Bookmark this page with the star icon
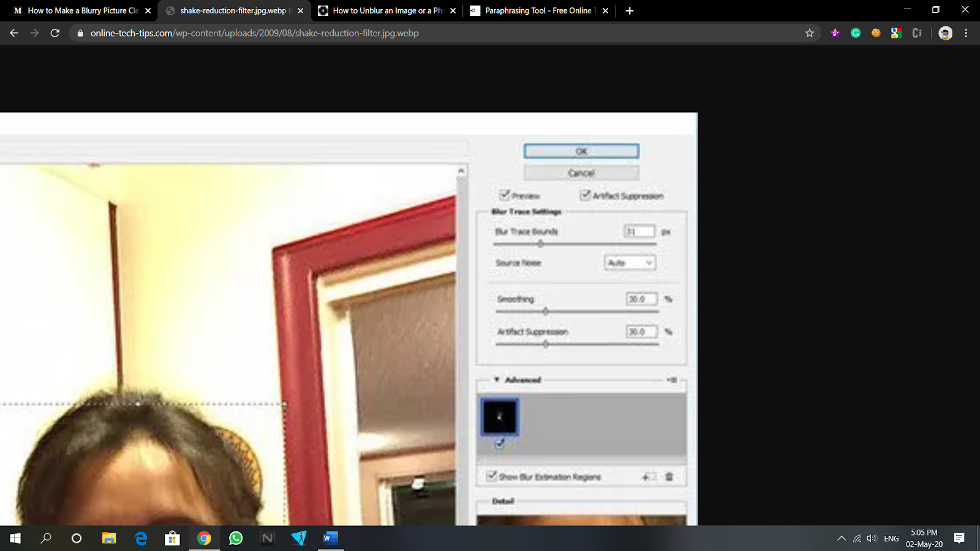Viewport: 980px width, 551px height. (810, 33)
